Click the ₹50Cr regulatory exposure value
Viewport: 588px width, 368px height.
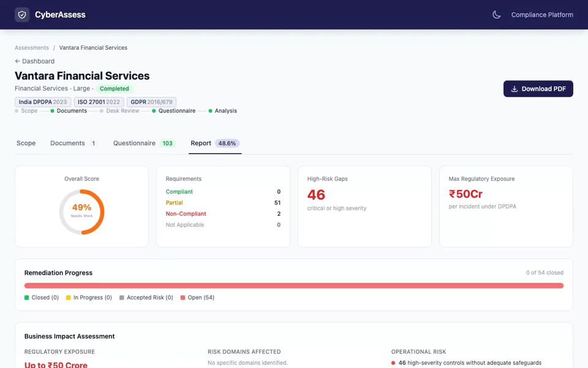(466, 194)
